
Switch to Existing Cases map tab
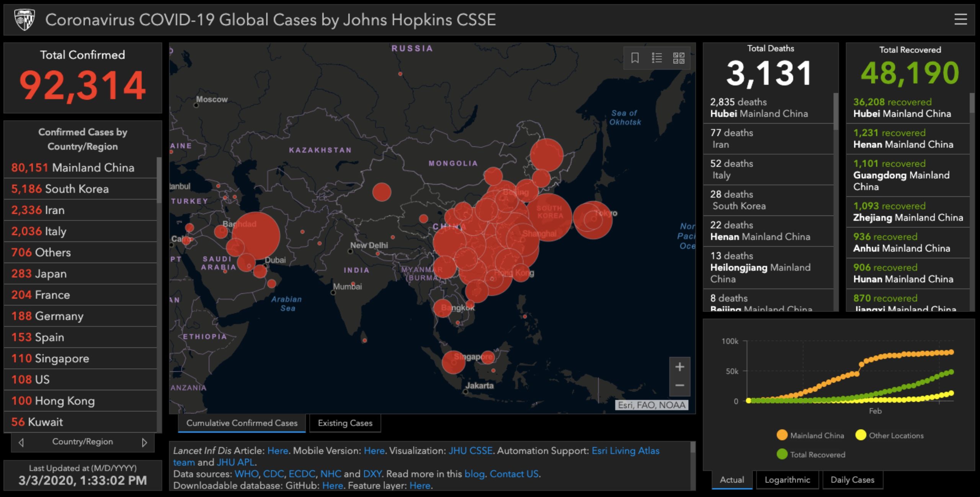pos(345,423)
